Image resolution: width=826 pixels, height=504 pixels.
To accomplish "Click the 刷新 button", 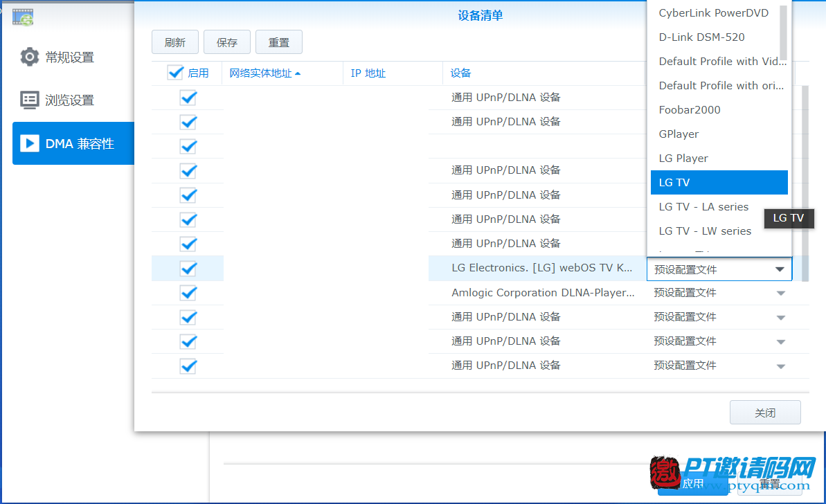I will tap(175, 42).
